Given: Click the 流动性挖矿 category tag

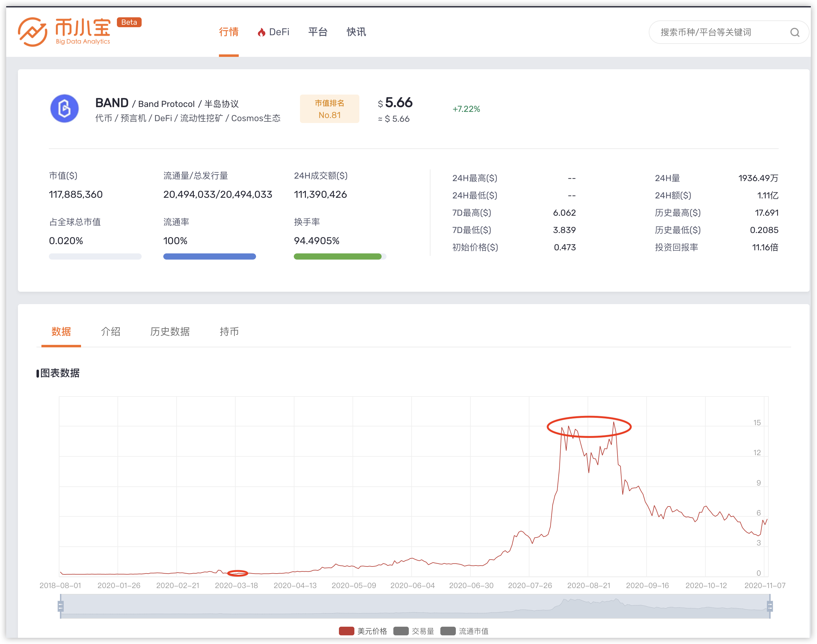Looking at the screenshot, I should click(202, 118).
